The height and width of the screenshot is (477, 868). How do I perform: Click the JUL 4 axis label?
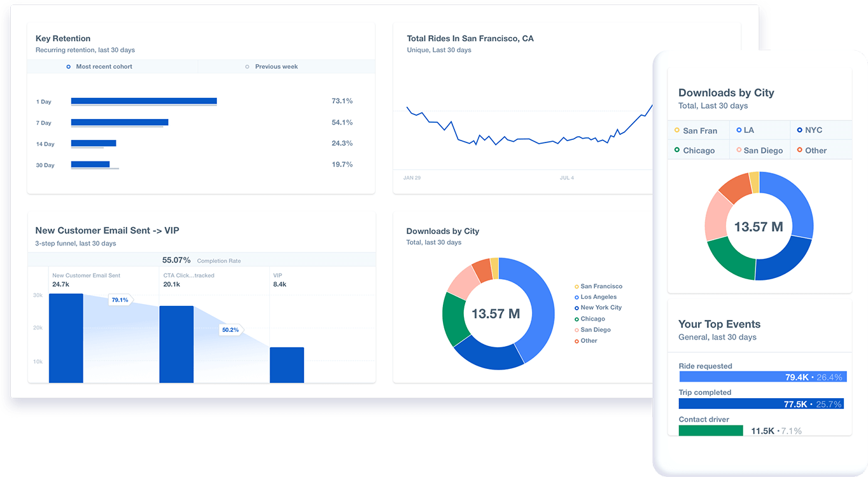click(x=566, y=178)
